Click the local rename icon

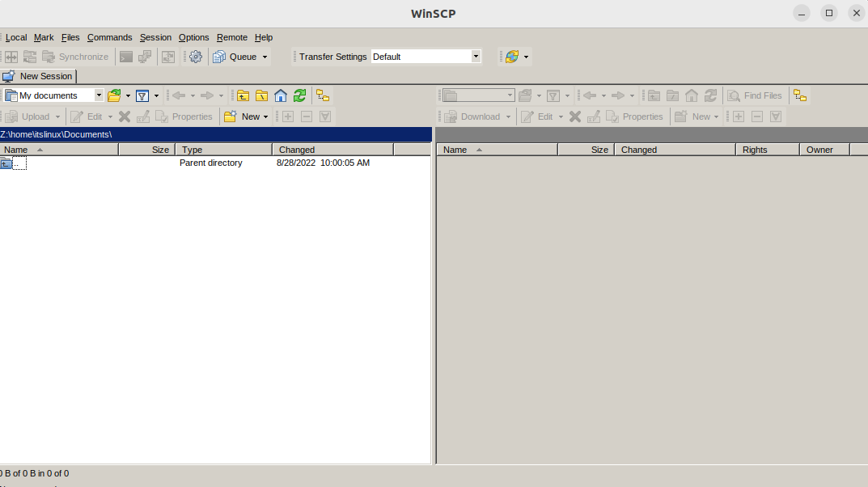(143, 116)
